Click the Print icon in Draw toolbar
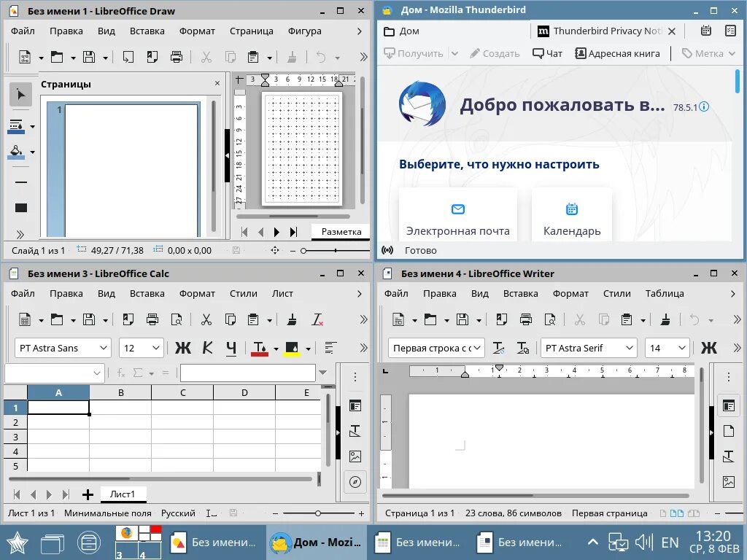The width and height of the screenshot is (747, 560). point(177,57)
